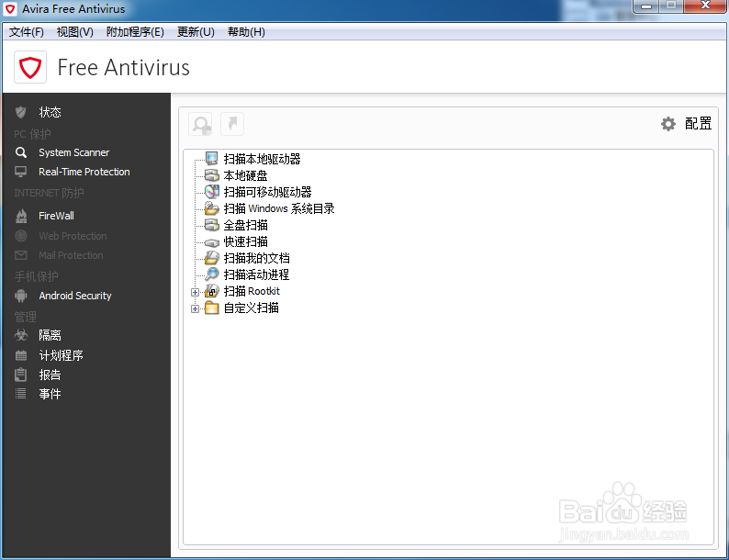Select the 本地硬盘 profile text
This screenshot has height=560, width=729.
[x=245, y=175]
